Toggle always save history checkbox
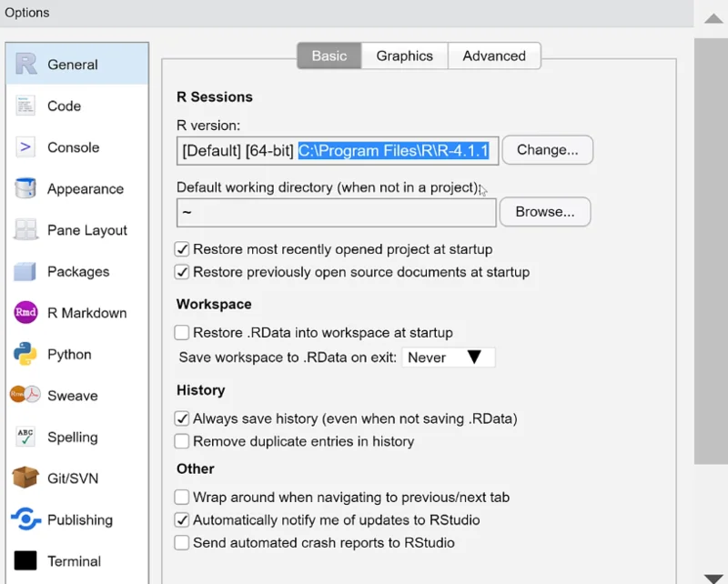The width and height of the screenshot is (728, 584). point(181,418)
